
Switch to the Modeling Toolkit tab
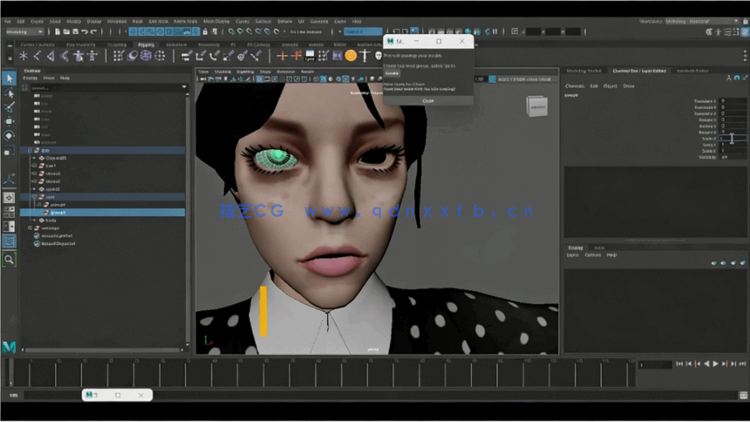583,71
